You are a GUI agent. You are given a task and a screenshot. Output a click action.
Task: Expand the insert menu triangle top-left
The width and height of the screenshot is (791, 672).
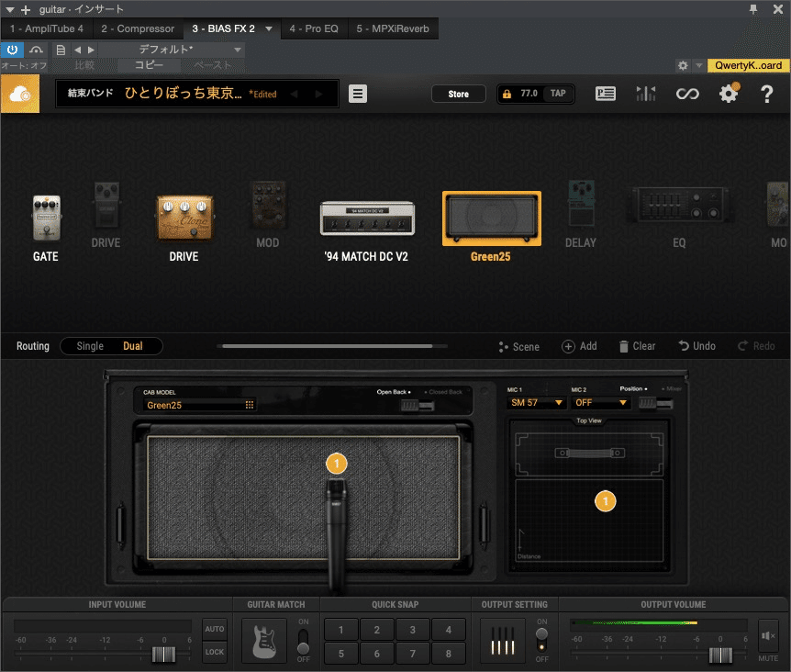[x=9, y=9]
